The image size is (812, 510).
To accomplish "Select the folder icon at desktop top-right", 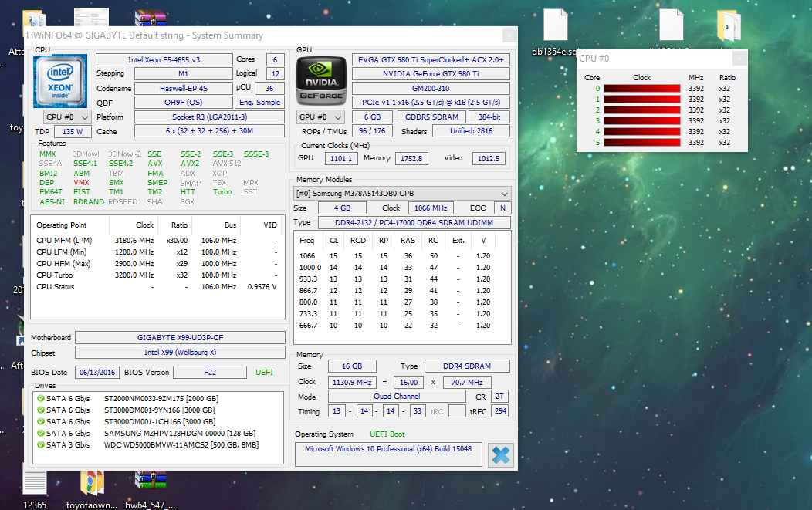I will [x=729, y=26].
